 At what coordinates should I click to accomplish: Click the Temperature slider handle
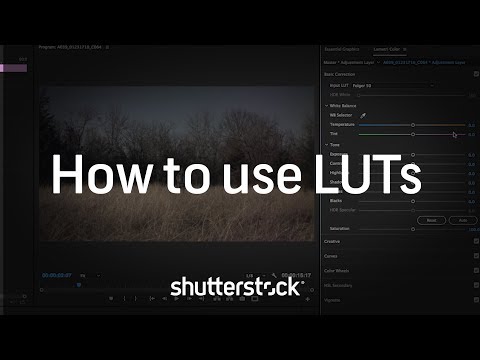pos(413,125)
